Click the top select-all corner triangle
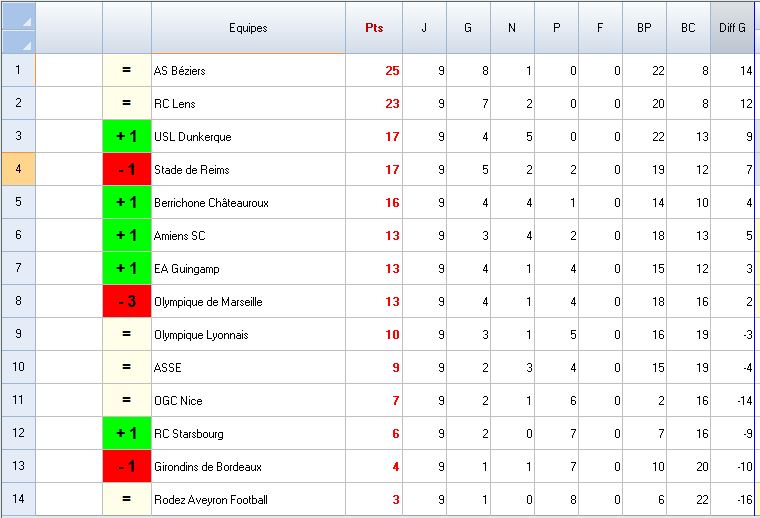The image size is (760, 518). point(18,19)
